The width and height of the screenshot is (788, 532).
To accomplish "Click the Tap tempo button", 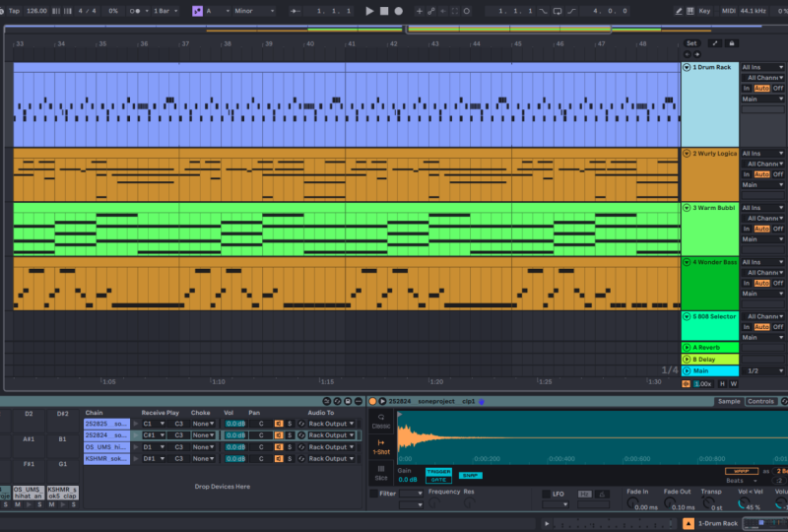I will coord(14,11).
